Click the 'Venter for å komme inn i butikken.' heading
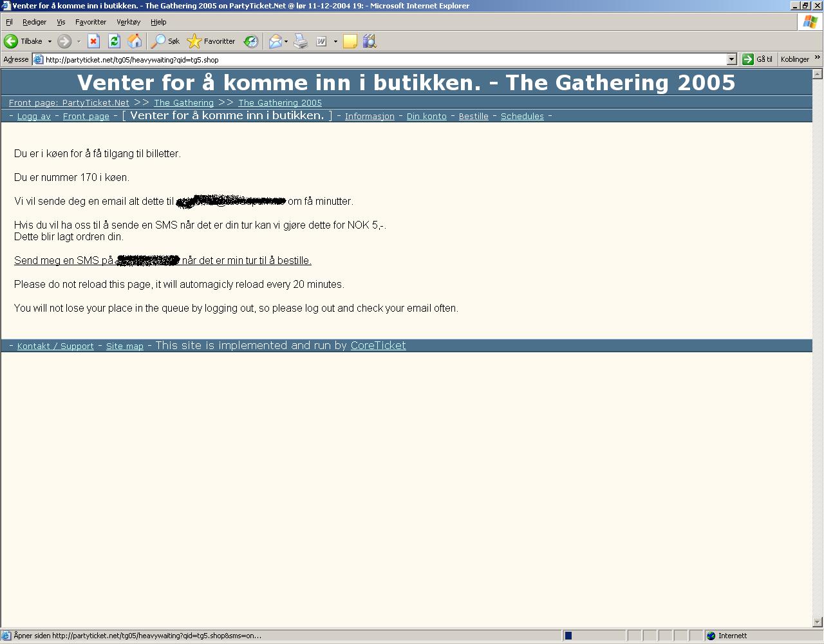This screenshot has height=644, width=824. 406,82
